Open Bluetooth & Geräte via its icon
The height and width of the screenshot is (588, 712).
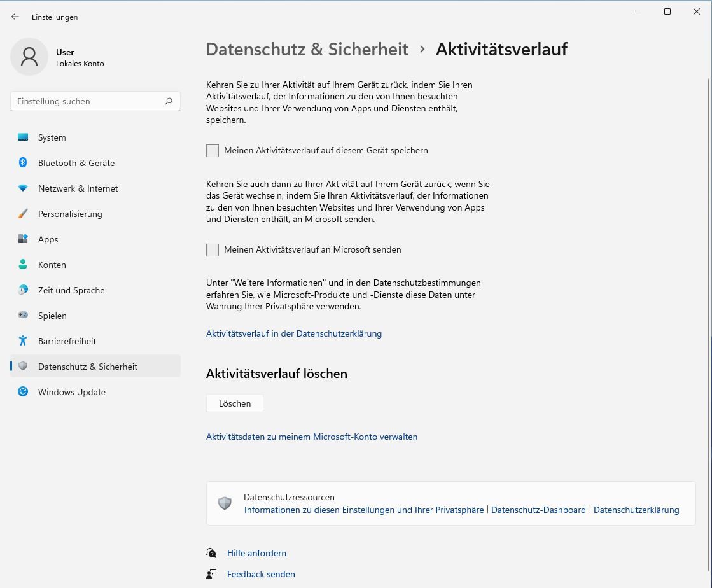23,163
